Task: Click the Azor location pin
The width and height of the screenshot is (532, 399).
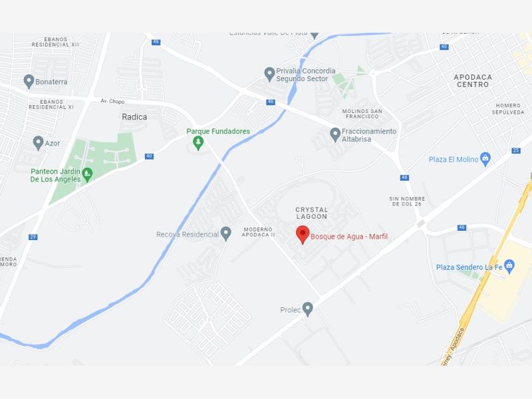Action: click(x=38, y=143)
